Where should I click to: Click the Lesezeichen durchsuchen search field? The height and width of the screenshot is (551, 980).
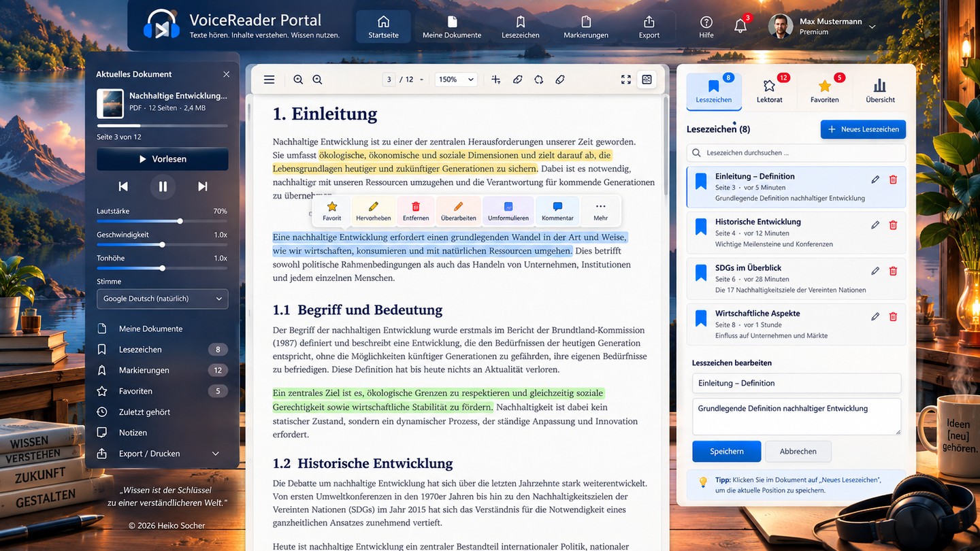tap(796, 153)
